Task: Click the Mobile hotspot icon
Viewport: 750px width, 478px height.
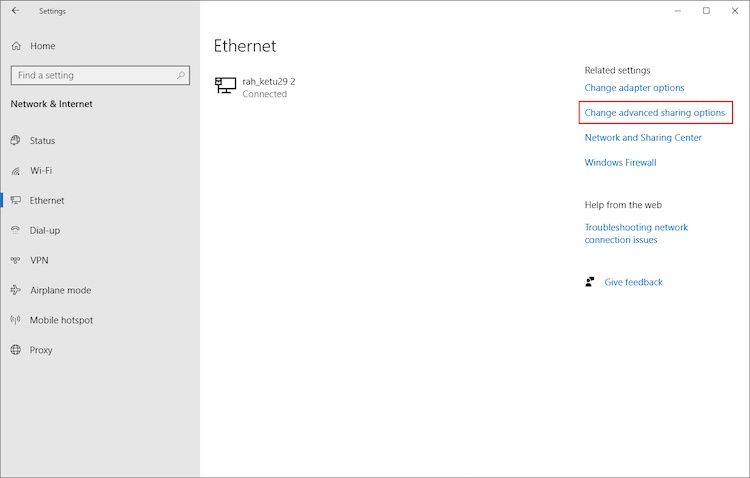Action: click(x=16, y=320)
